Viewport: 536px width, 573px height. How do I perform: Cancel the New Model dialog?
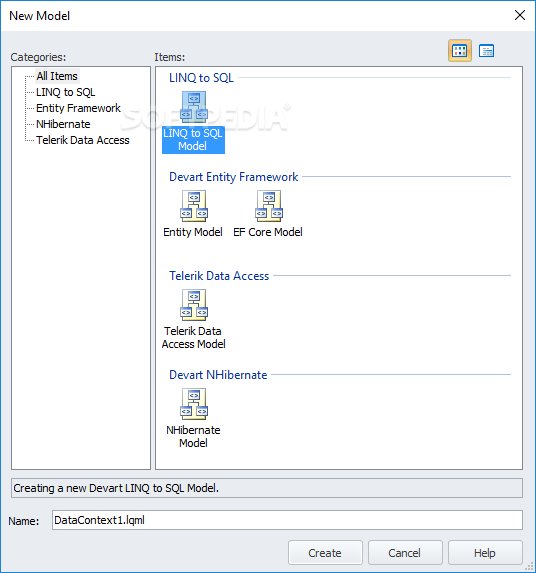pos(405,553)
